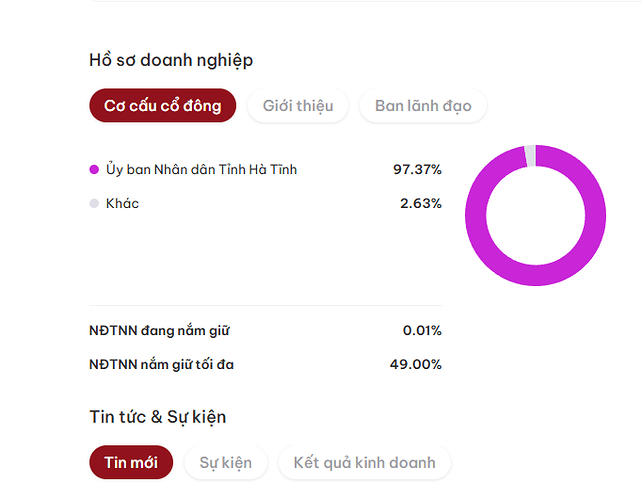
Task: Click the purple legend dot for Ủy ban
Action: click(x=94, y=170)
